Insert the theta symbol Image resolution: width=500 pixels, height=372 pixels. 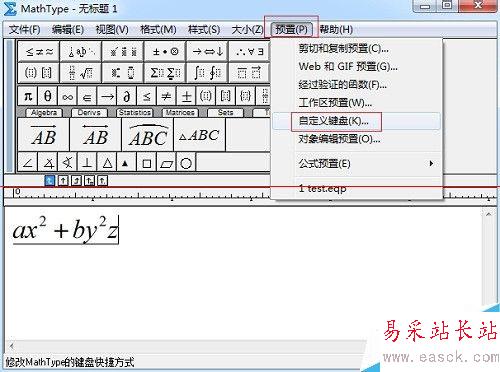pos(48,96)
